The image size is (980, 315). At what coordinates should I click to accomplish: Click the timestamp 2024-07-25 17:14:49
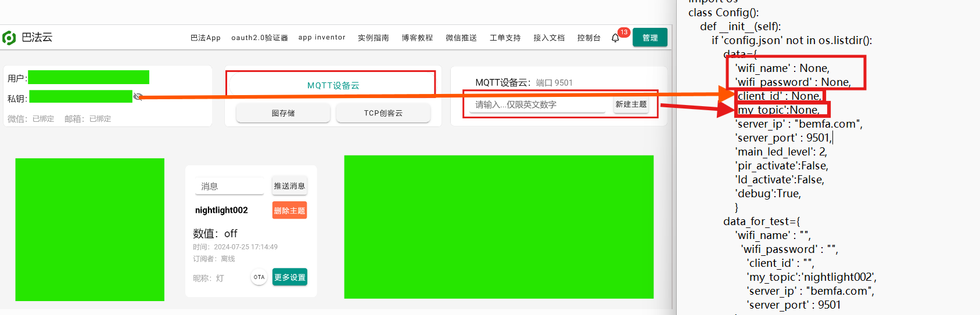pyautogui.click(x=235, y=247)
